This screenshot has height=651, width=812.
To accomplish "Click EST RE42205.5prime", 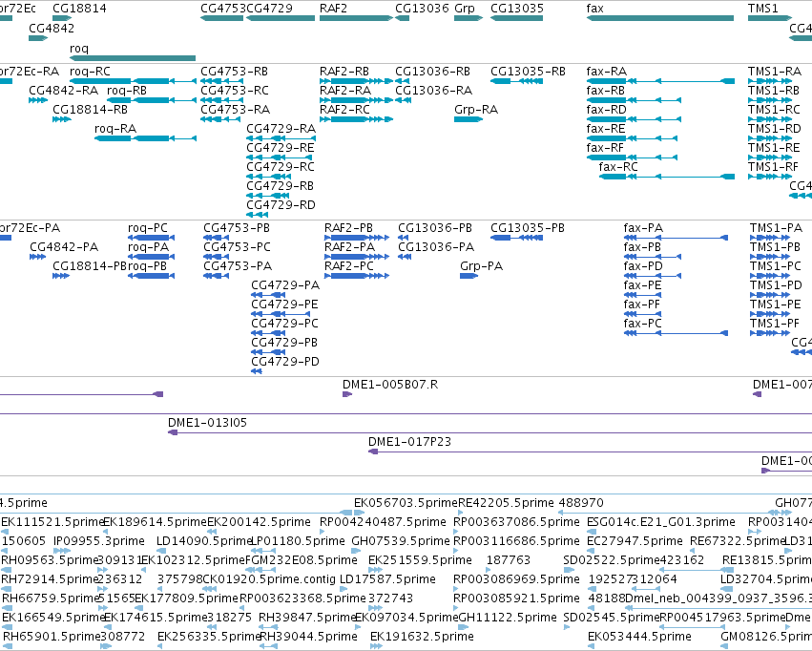I will tap(460, 513).
